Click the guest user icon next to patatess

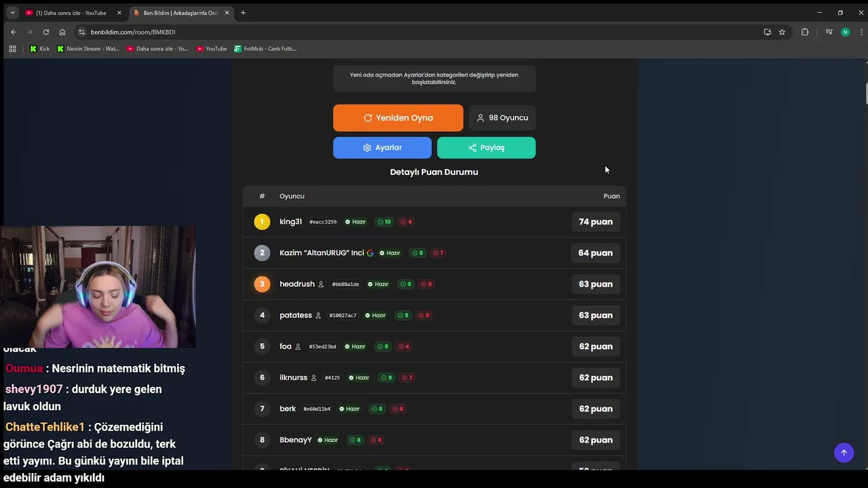tap(318, 315)
